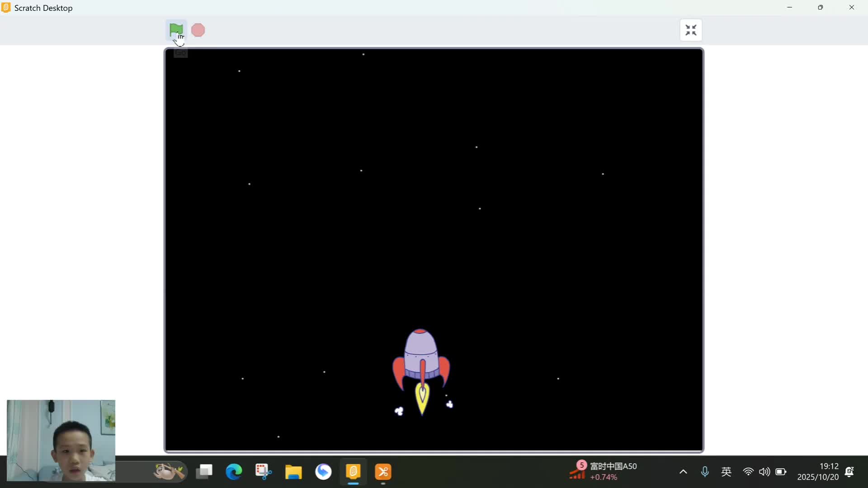Open the 富时中国A50 stock widget
The height and width of the screenshot is (488, 868).
tap(604, 471)
